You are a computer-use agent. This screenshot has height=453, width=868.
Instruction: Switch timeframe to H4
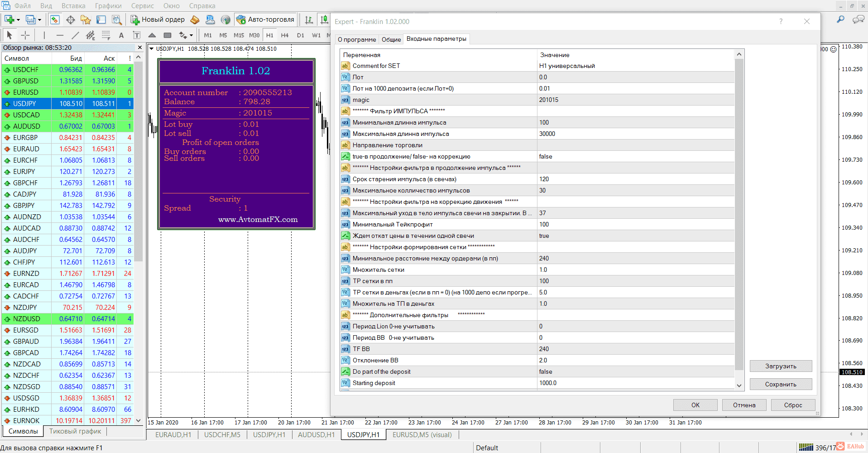(285, 35)
